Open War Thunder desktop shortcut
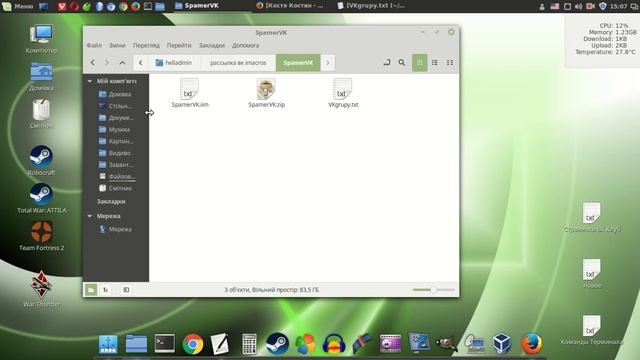This screenshot has width=640, height=360. click(x=41, y=289)
